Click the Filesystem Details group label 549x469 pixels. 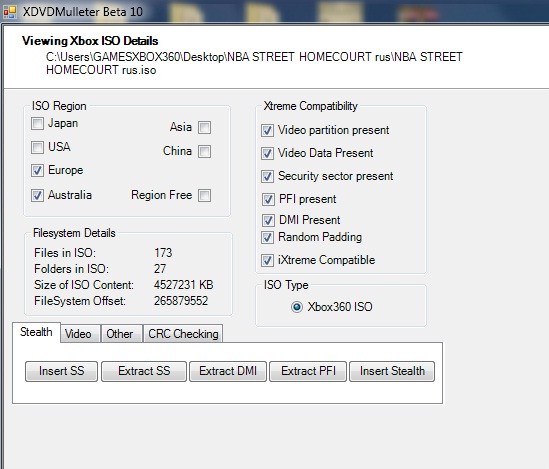tap(74, 233)
